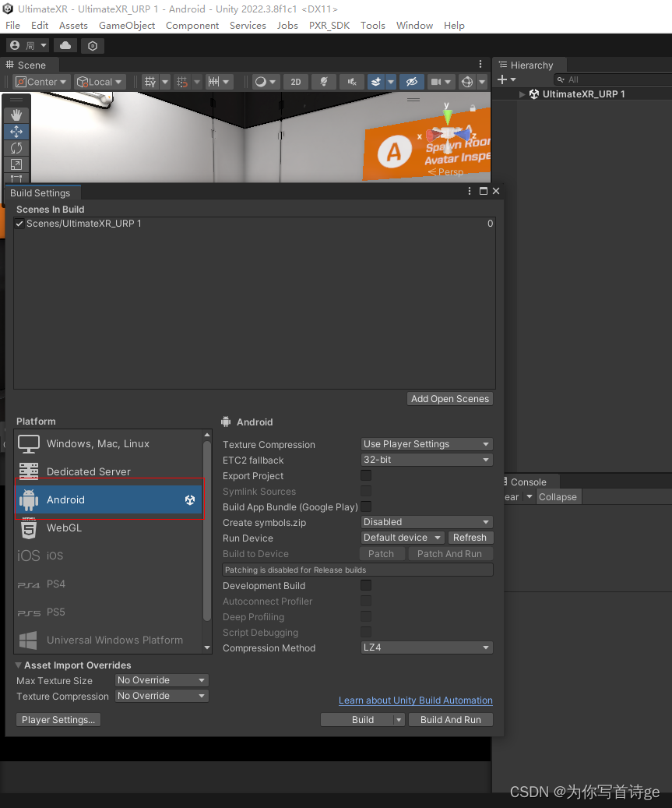Open Learn about Unity Build Automation link
The height and width of the screenshot is (808, 672).
pyautogui.click(x=416, y=700)
